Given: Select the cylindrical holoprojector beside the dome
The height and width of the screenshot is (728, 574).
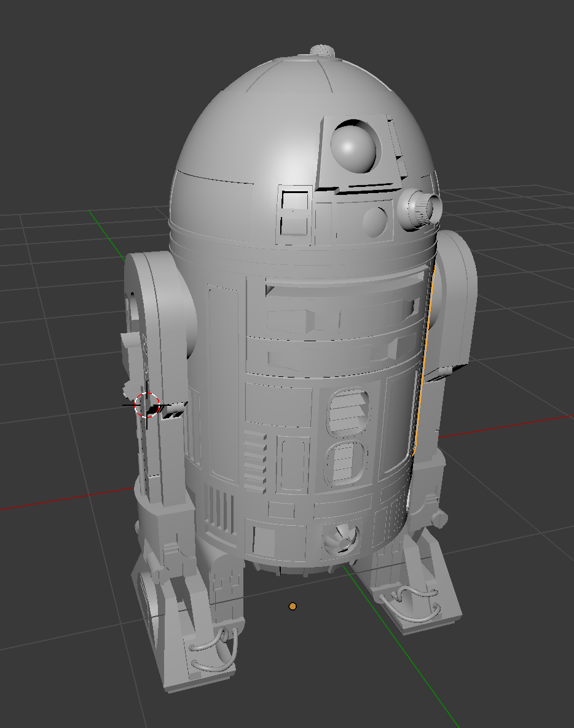Looking at the screenshot, I should (419, 210).
